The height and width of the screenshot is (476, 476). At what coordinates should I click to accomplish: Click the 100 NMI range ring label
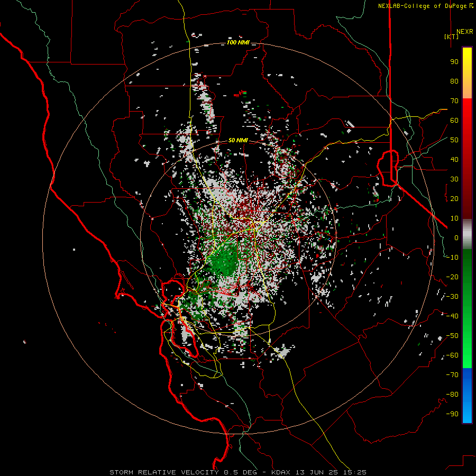pos(238,42)
